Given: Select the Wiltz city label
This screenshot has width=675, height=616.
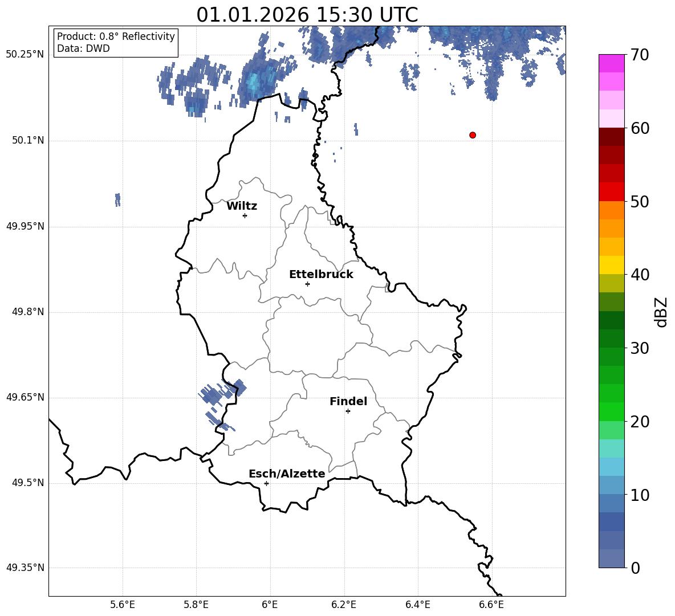Looking at the screenshot, I should pos(242,206).
